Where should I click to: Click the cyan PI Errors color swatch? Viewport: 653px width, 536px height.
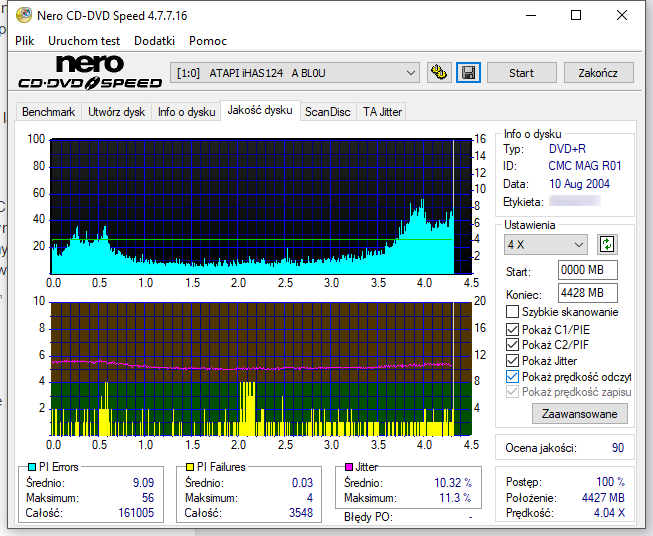point(32,467)
